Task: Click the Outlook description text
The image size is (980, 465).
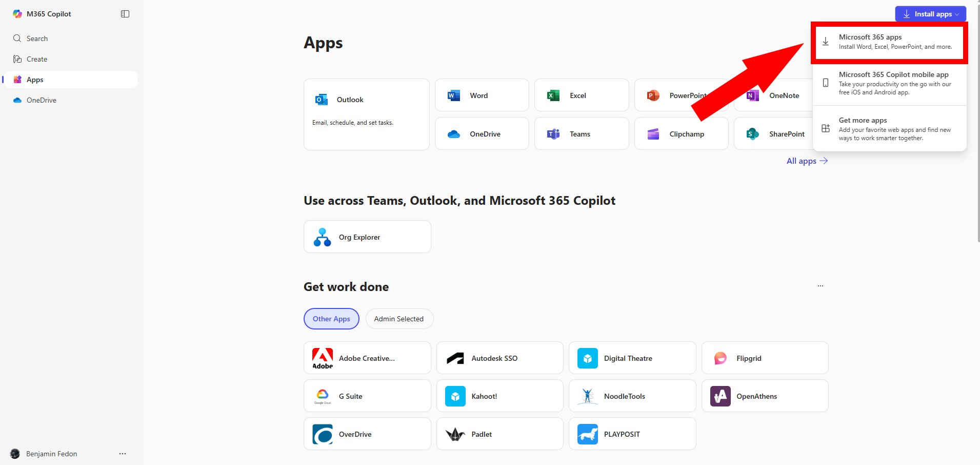Action: [x=353, y=123]
